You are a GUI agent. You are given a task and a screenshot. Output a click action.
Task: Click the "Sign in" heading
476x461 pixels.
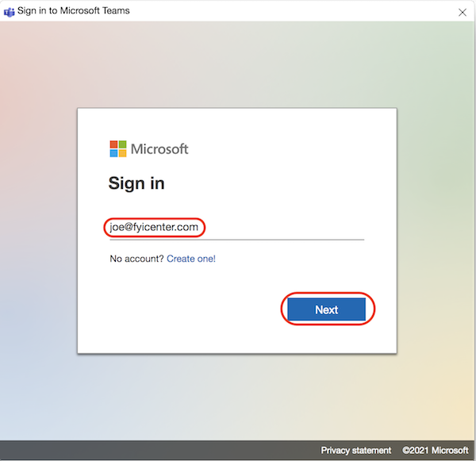(136, 183)
